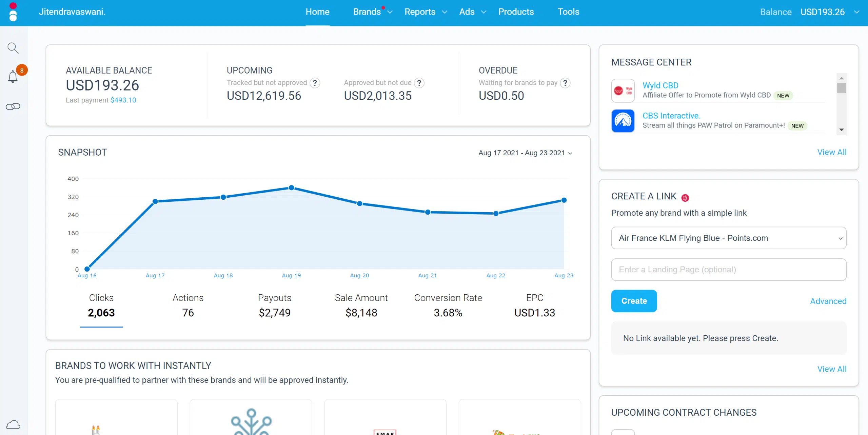Open the Tools menu item

(568, 12)
